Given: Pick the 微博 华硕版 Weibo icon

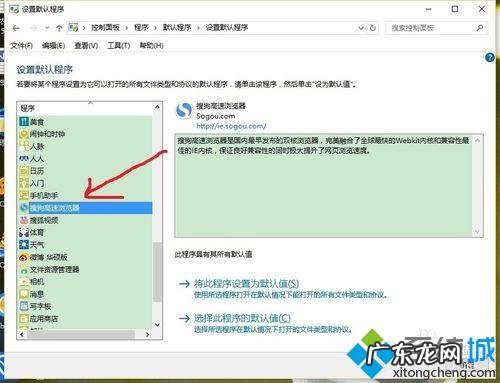Looking at the screenshot, I should [24, 257].
